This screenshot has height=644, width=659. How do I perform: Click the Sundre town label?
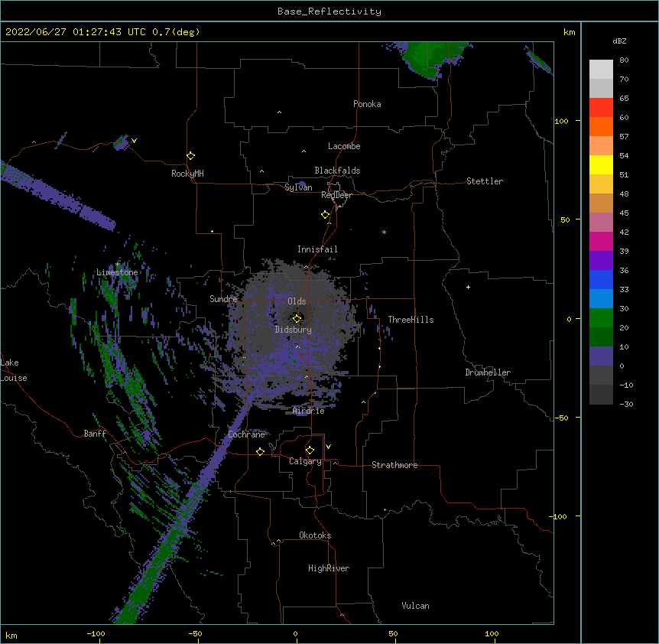[x=223, y=299]
